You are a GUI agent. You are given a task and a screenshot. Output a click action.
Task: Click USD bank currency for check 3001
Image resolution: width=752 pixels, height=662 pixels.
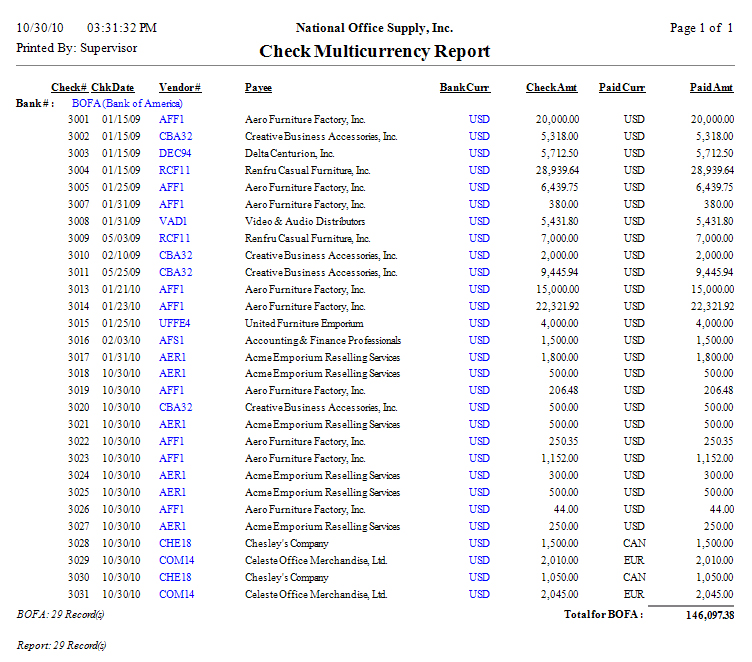tap(479, 119)
